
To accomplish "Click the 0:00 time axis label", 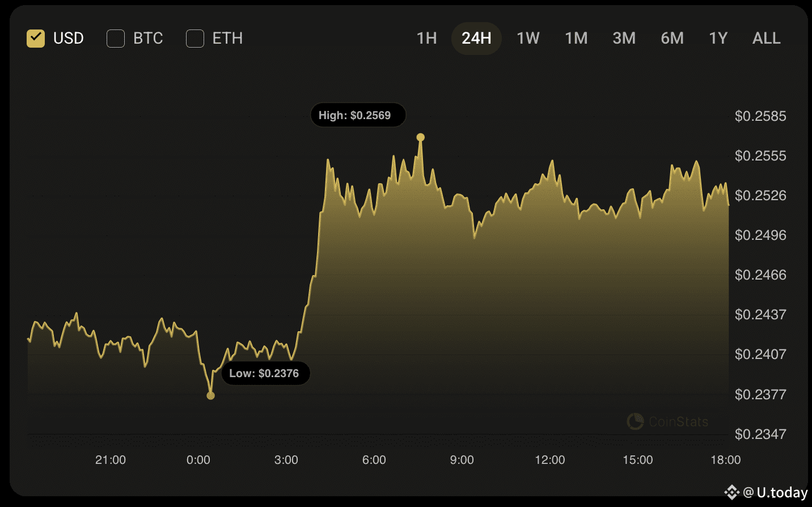I will click(x=198, y=460).
